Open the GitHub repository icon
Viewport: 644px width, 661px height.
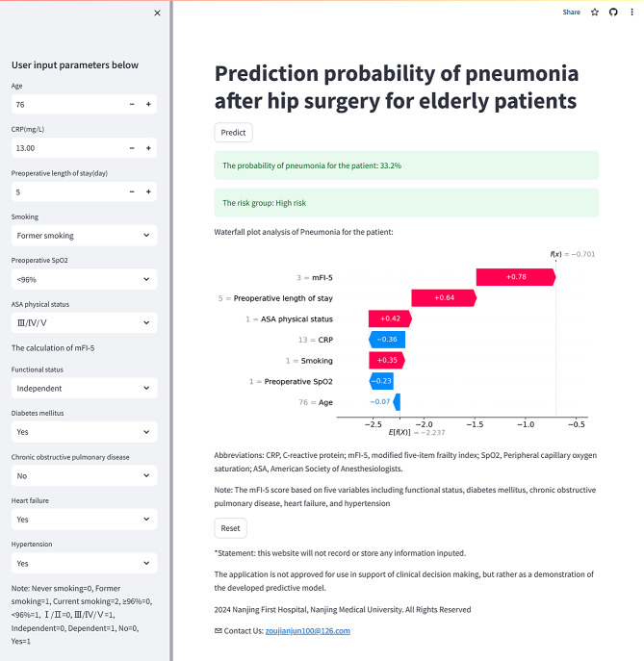[x=613, y=13]
